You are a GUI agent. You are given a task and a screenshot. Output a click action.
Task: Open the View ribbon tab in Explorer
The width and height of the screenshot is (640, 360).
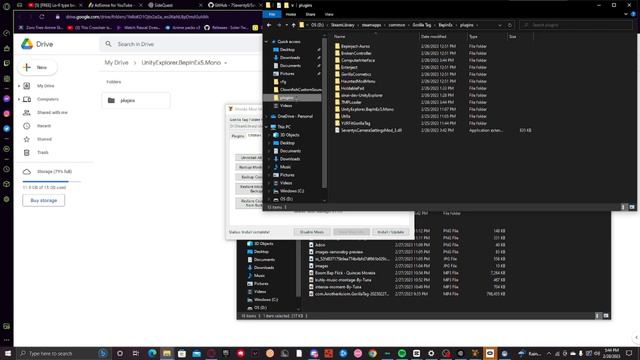[x=329, y=14]
